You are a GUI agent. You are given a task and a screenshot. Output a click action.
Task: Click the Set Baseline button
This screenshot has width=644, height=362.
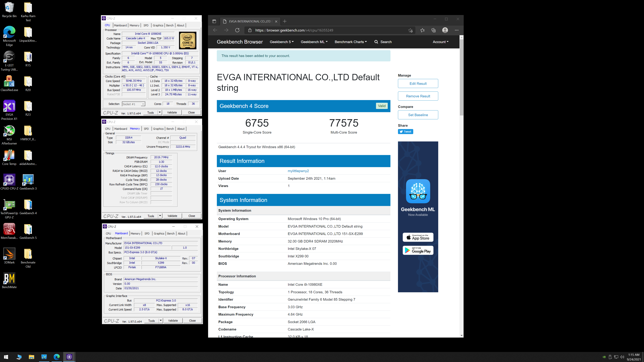coord(418,115)
